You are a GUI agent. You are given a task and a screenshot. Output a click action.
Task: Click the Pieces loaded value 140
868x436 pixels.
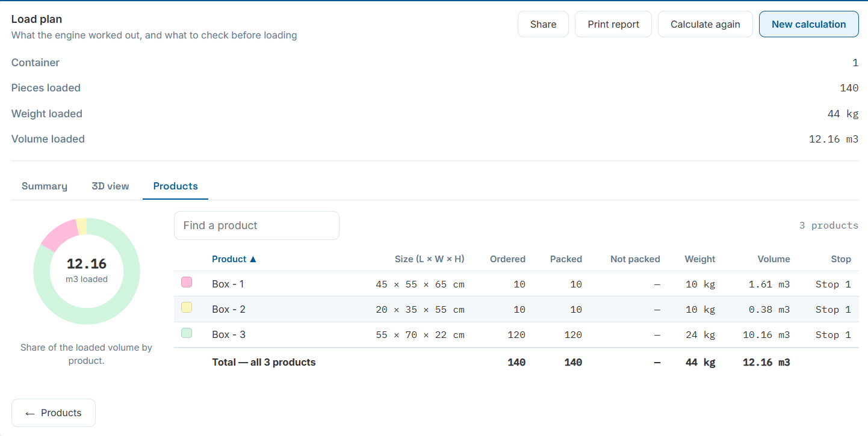point(849,88)
